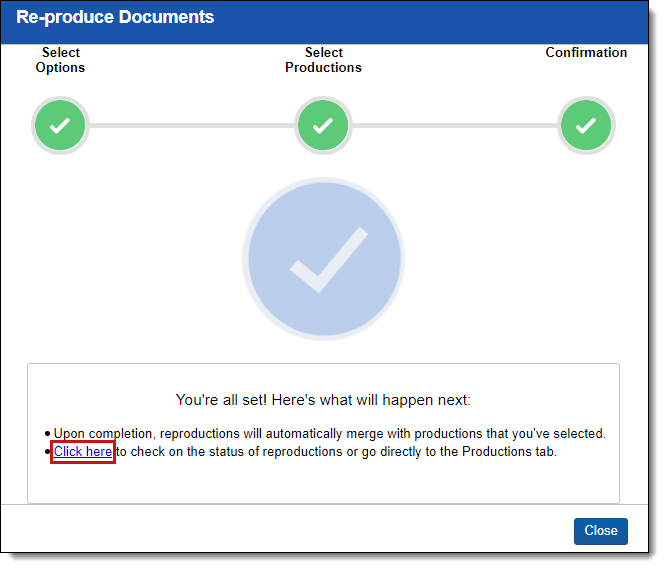Viewport: 664px width, 568px height.
Task: Select the "Select Options" step label
Action: pos(60,60)
